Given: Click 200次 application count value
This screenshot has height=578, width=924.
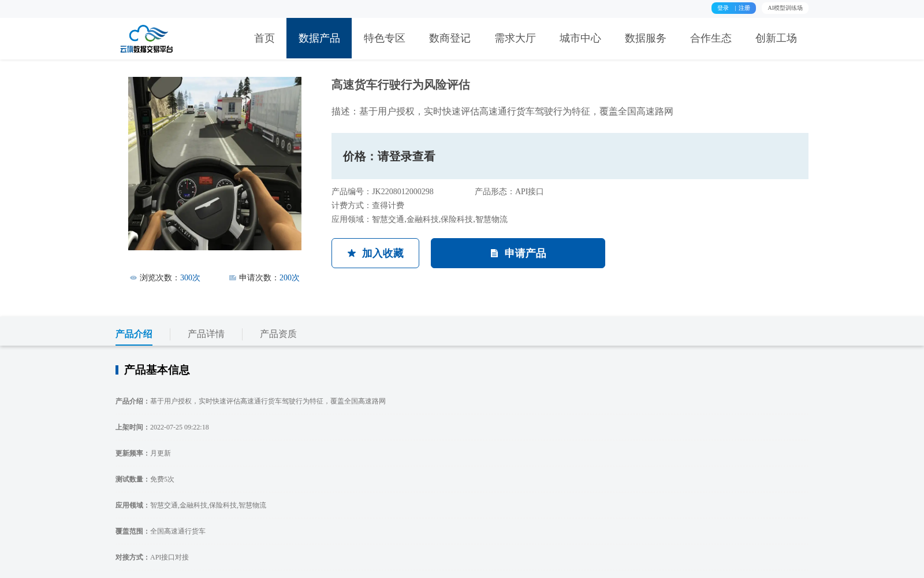Looking at the screenshot, I should coord(289,278).
